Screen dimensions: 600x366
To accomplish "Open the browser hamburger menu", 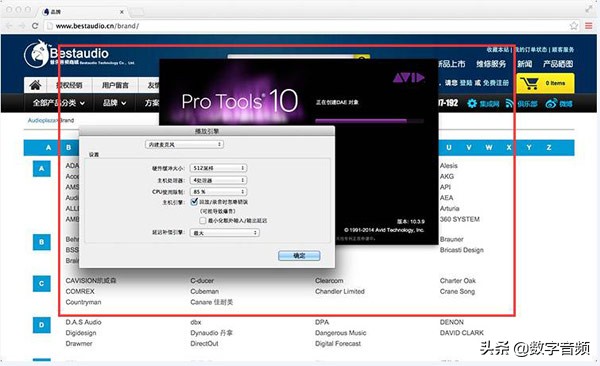I will pos(589,26).
